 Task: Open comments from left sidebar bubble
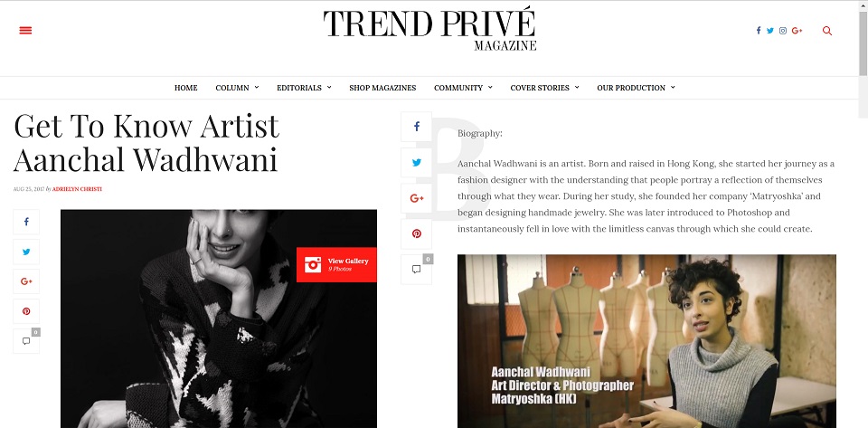26,341
